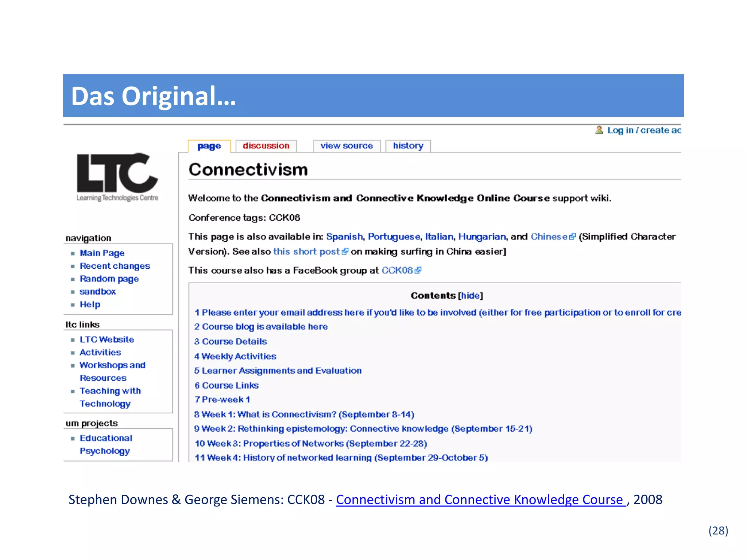Open the Italian version link
The width and height of the screenshot is (747, 560).
pyautogui.click(x=439, y=237)
